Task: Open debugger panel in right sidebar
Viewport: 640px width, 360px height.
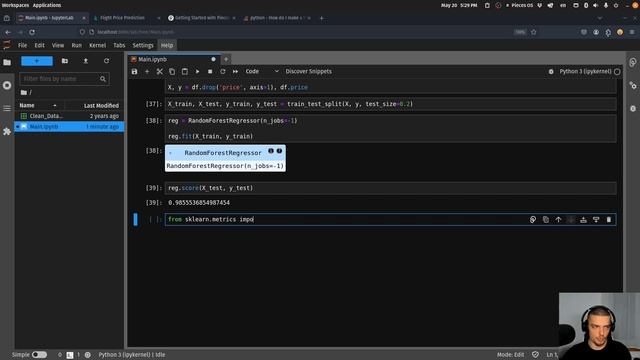Action: click(633, 109)
